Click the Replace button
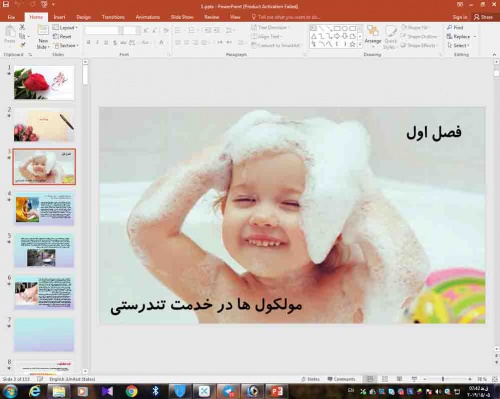This screenshot has width=500, height=399. click(459, 36)
